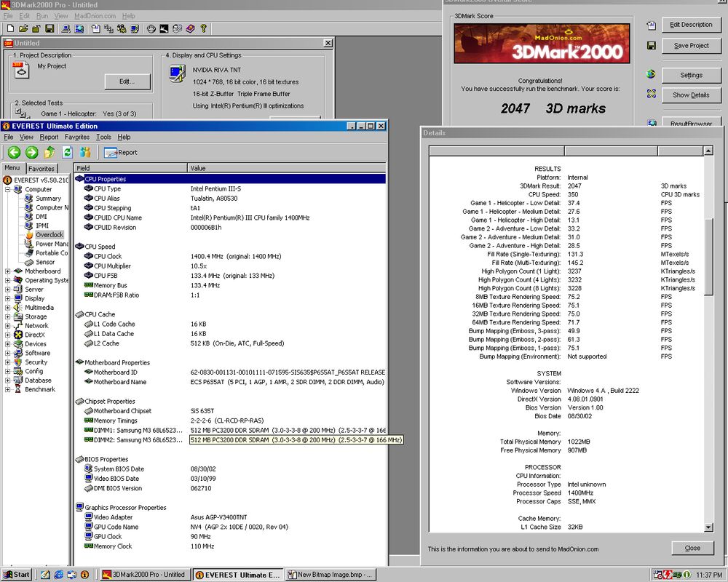Expand the Operating System tree node

[7, 280]
